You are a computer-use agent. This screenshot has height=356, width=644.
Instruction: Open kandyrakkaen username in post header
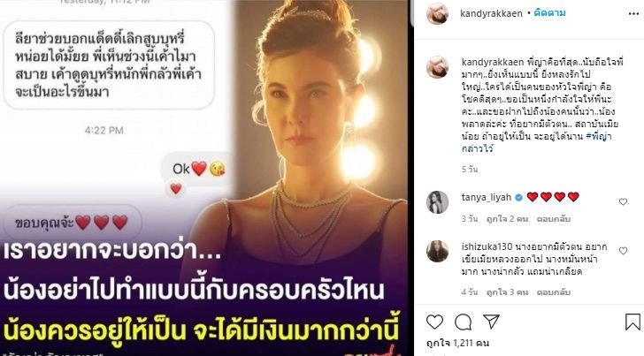(x=491, y=13)
